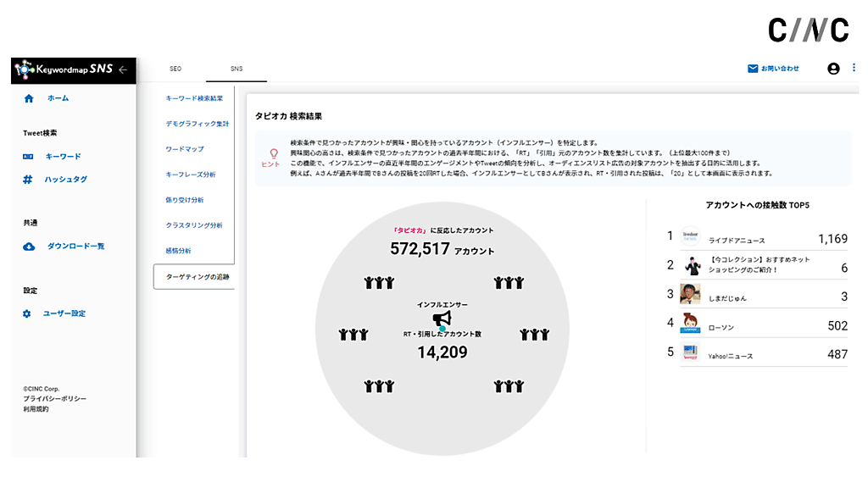Screen dimensions: 868x488
Task: Switch to the SNS tab
Action: [x=236, y=69]
